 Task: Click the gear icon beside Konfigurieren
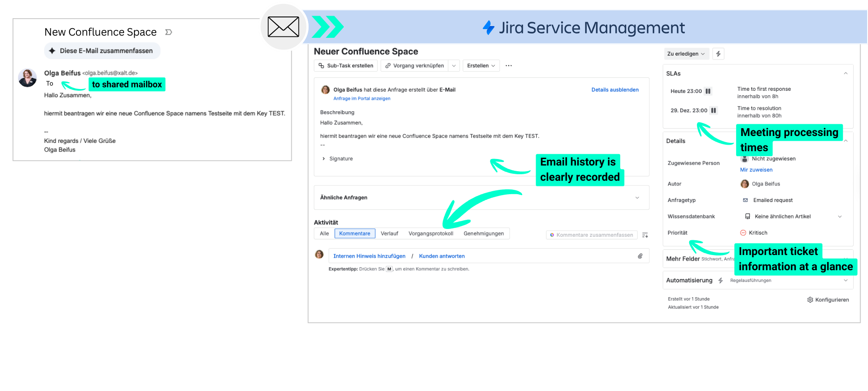[810, 299]
